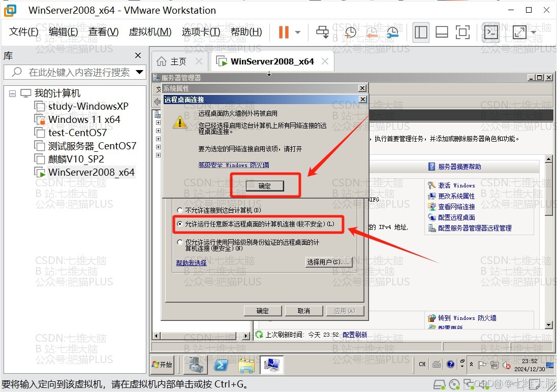
Task: Click 配置服务器管理器远程管理 link
Action: pyautogui.click(x=475, y=228)
